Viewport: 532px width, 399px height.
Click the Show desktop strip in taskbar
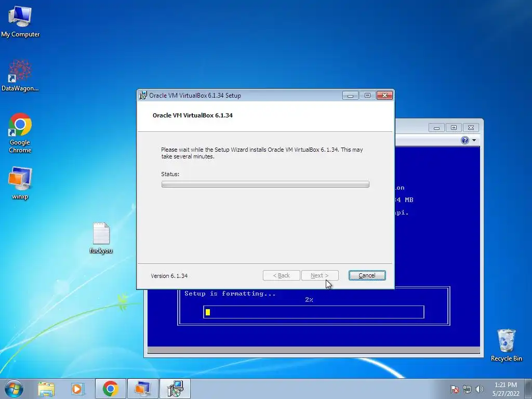[x=528, y=389]
